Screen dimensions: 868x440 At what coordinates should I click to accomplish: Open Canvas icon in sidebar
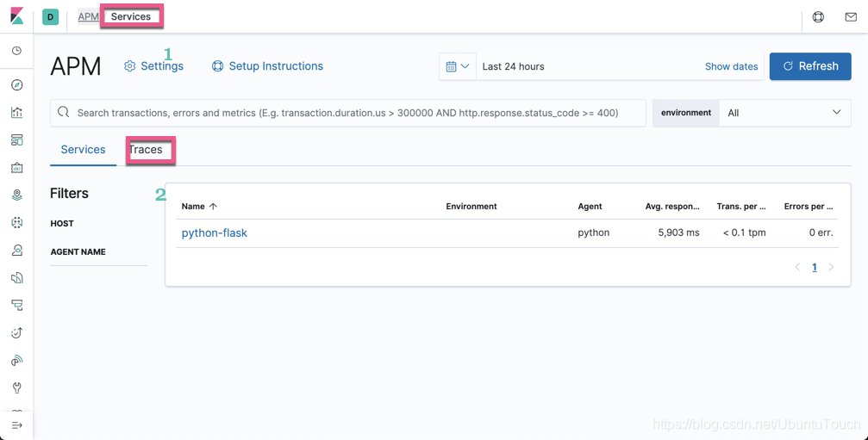click(x=16, y=168)
